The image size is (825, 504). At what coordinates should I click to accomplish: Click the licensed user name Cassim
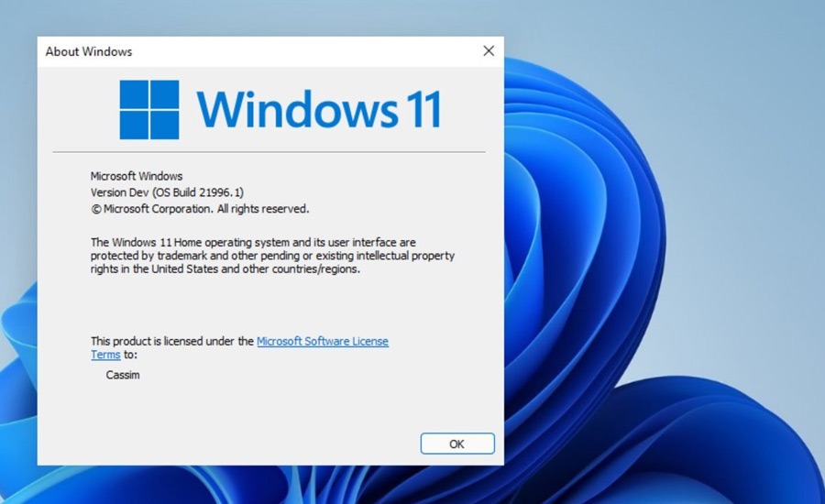[123, 375]
